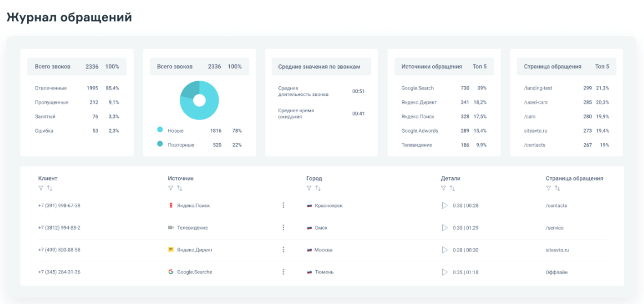Sort the Детали column with arrows icon
This screenshot has height=304, width=644.
[452, 188]
